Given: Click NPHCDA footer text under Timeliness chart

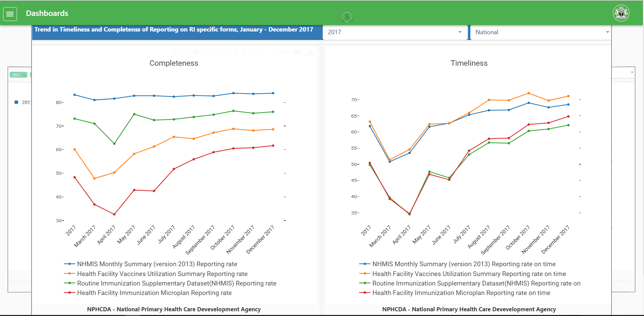Looking at the screenshot, I should pos(469,309).
